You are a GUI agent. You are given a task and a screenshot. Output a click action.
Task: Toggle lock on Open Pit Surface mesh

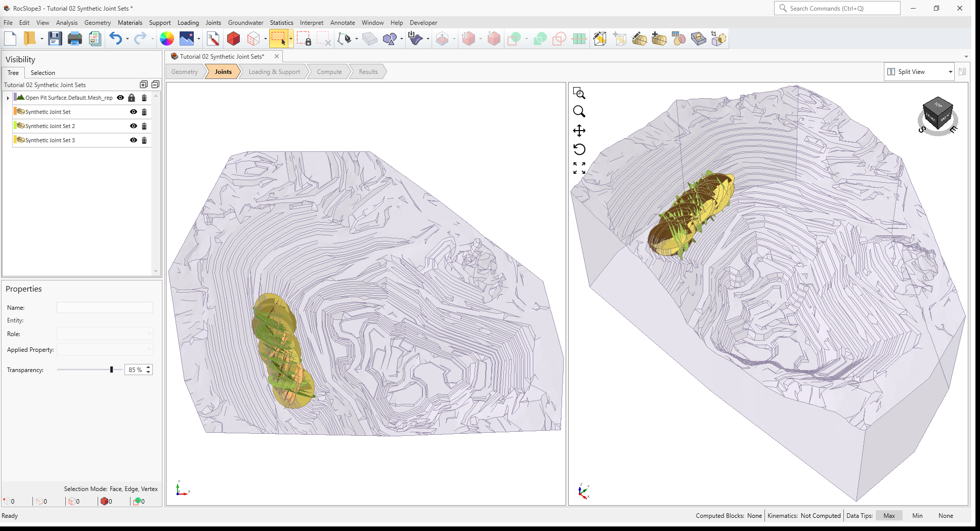tap(132, 98)
